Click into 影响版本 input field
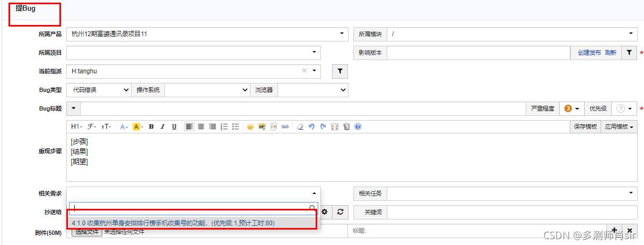This screenshot has height=245, width=644. [478, 53]
